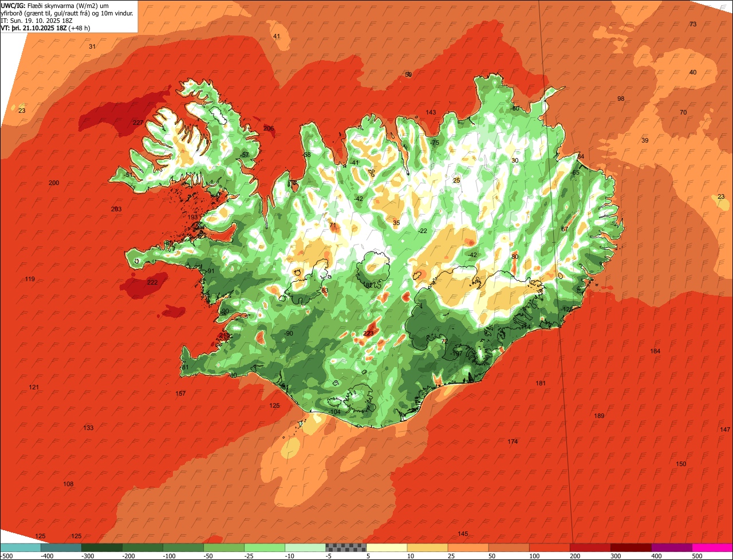Click the map value 83 in west-central Iceland
The height and width of the screenshot is (560, 733).
point(325,290)
